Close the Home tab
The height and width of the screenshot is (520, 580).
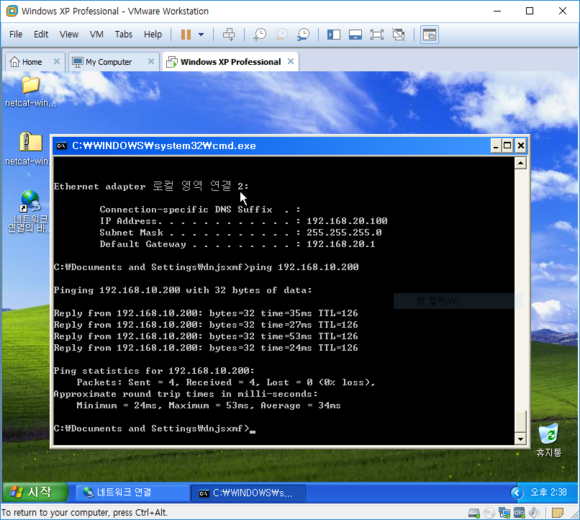click(x=57, y=61)
